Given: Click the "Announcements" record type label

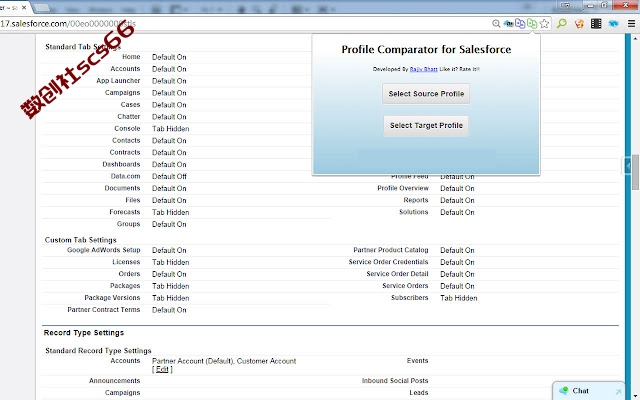Looking at the screenshot, I should tap(114, 380).
